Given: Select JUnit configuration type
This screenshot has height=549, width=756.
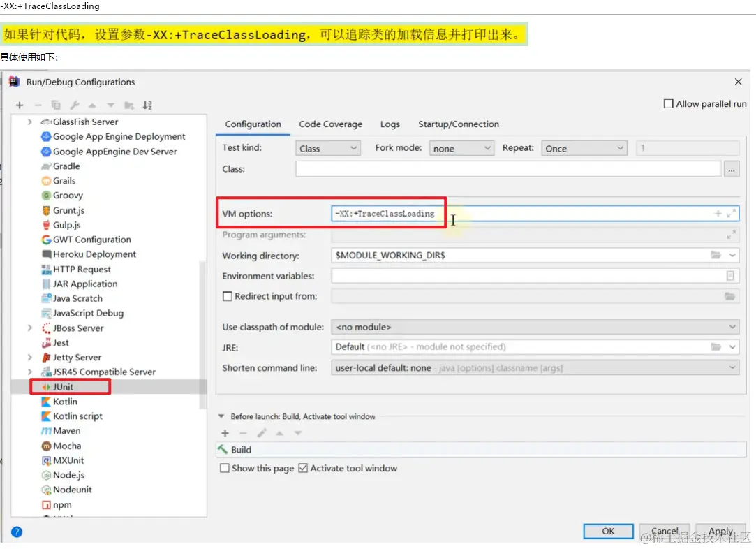Looking at the screenshot, I should pyautogui.click(x=63, y=387).
